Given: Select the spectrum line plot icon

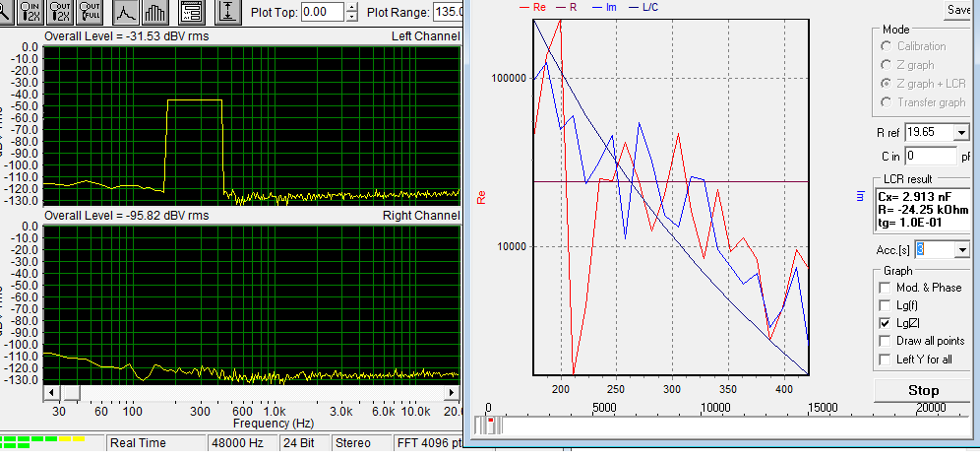Looking at the screenshot, I should click(x=126, y=12).
